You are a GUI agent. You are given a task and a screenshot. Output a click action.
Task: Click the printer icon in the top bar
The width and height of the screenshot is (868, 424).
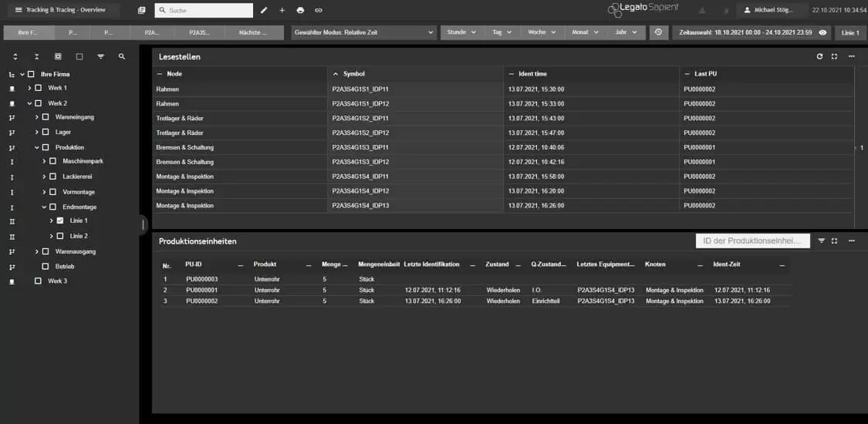tap(300, 10)
